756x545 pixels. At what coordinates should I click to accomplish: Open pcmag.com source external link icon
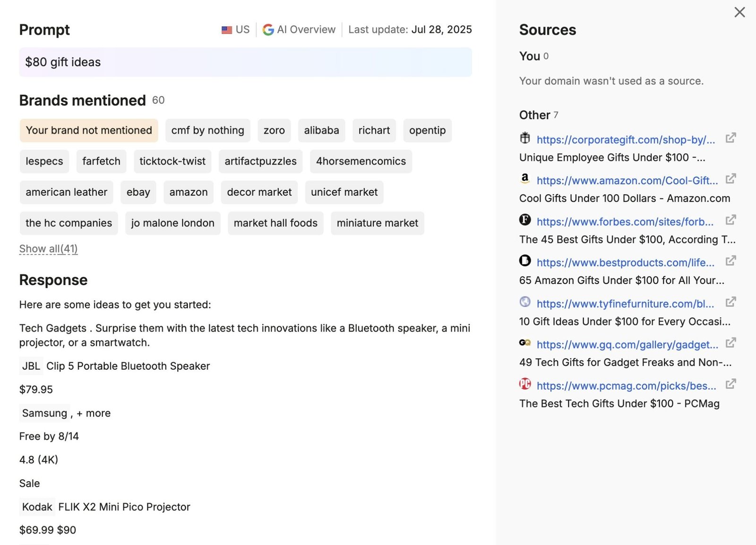730,384
